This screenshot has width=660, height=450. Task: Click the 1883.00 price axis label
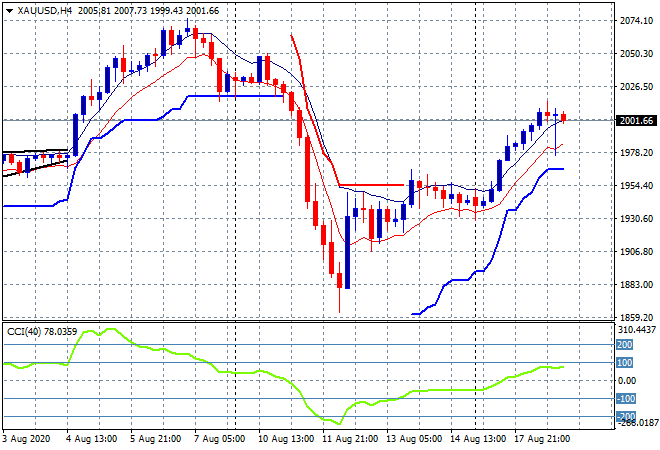(x=636, y=285)
